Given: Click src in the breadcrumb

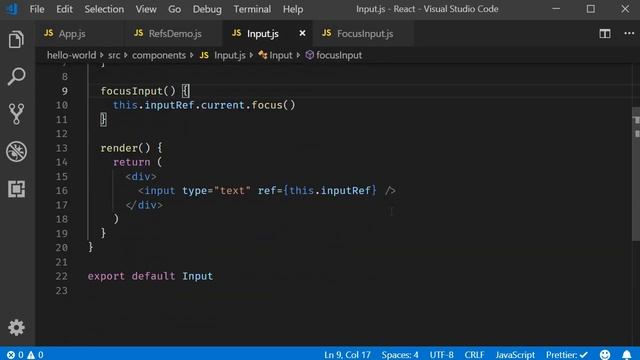Looking at the screenshot, I should coord(114,55).
